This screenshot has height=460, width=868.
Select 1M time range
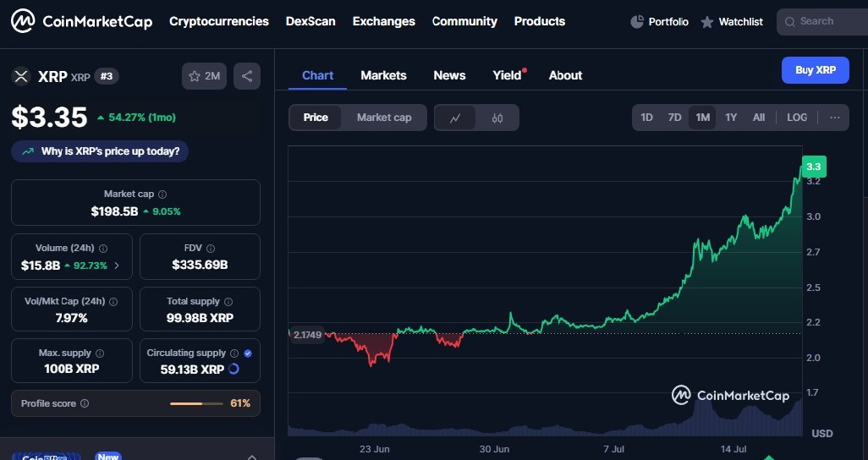[702, 118]
